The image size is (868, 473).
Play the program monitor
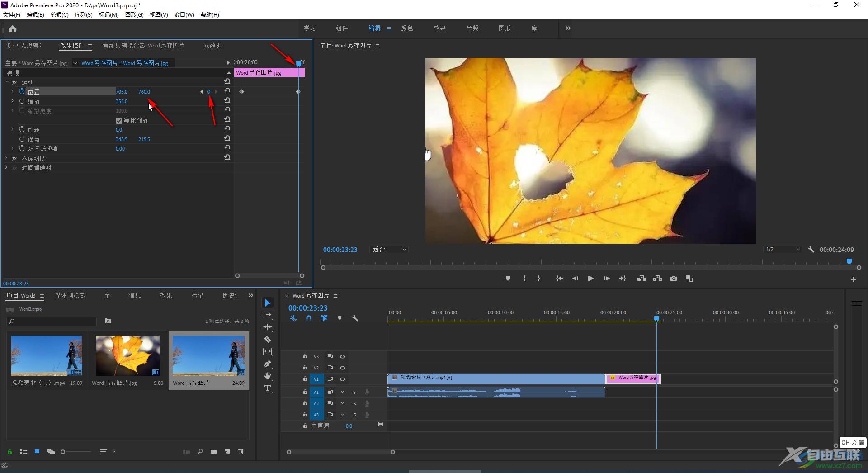pos(590,279)
